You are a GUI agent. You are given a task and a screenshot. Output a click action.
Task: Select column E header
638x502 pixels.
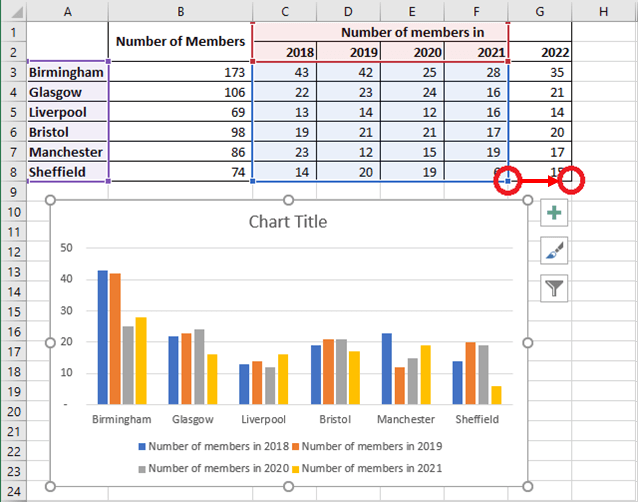tap(412, 11)
